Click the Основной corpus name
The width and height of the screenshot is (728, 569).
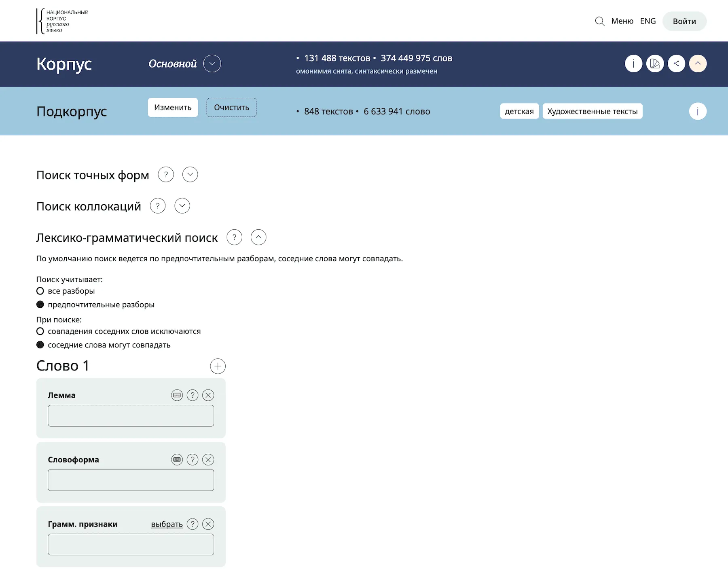(173, 64)
